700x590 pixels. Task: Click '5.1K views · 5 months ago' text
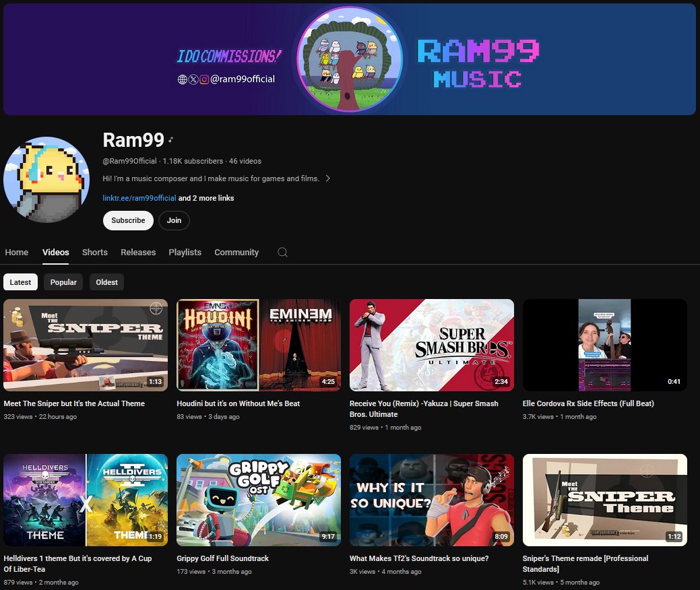561,583
